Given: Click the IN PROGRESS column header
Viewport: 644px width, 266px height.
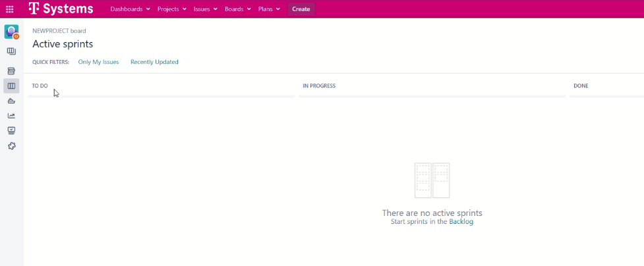Looking at the screenshot, I should coord(319,86).
